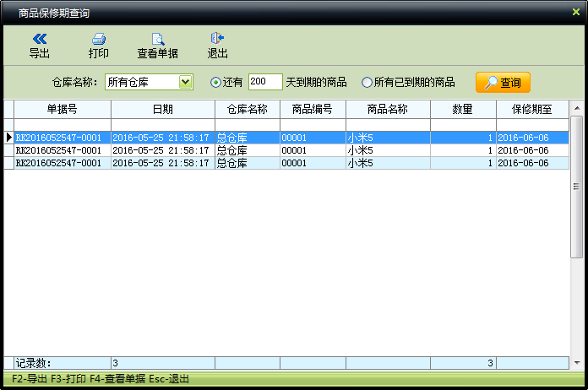
Task: Sort by 日期 column header
Action: [163, 110]
